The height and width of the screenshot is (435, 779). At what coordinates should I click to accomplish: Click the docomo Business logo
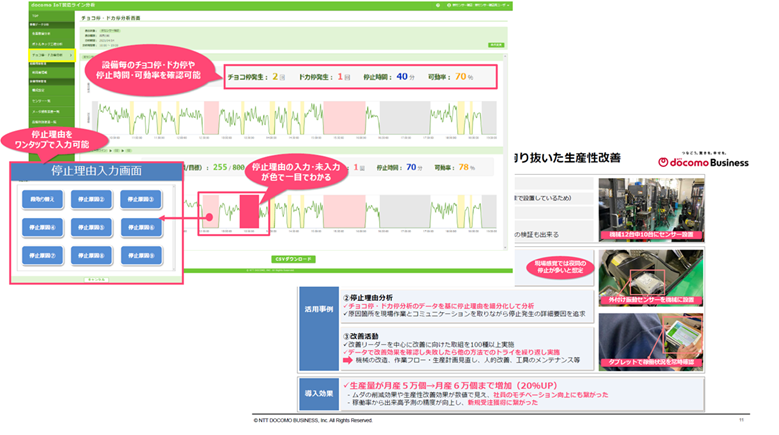704,162
